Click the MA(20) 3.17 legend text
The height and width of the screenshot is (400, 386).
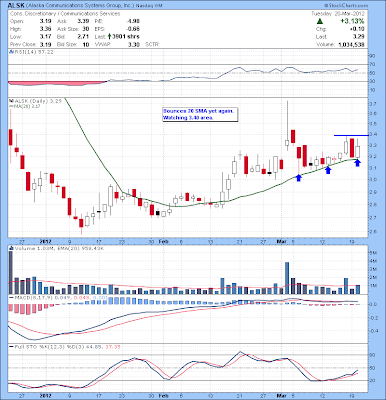pyautogui.click(x=27, y=106)
